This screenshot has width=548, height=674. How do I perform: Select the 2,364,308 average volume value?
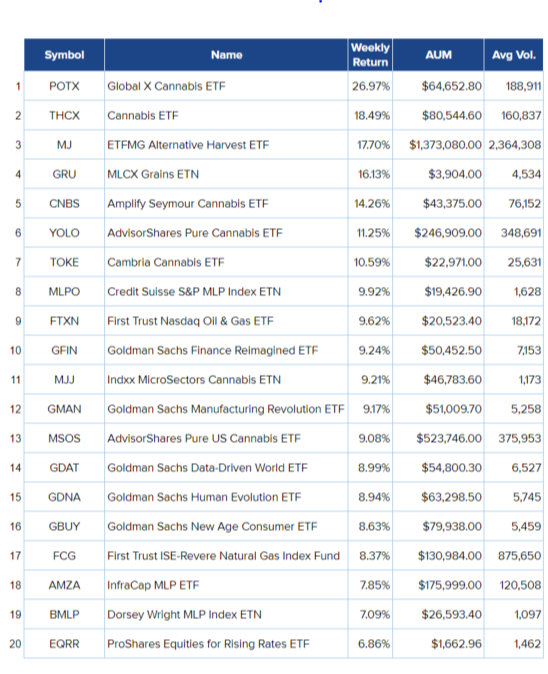coord(514,145)
